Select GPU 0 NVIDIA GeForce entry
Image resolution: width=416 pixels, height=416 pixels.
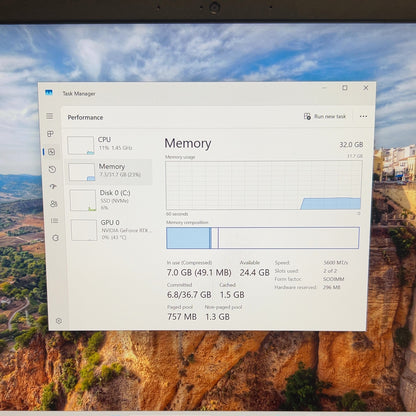tap(112, 230)
